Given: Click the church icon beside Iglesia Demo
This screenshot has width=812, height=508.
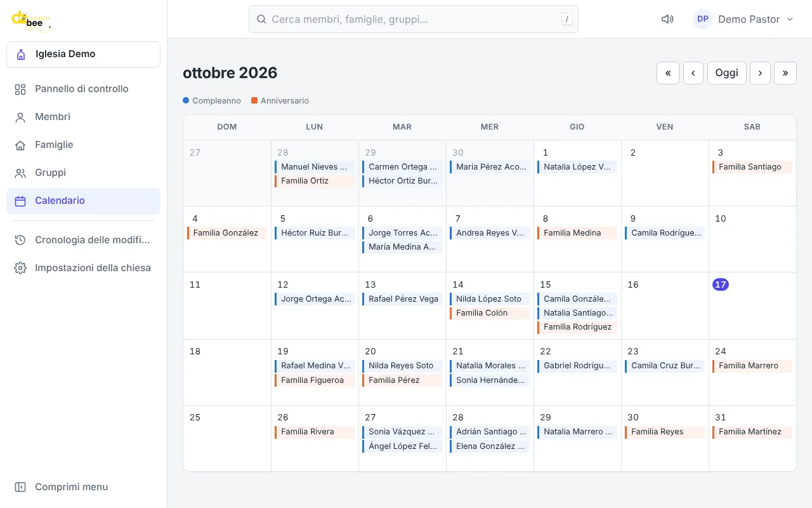Looking at the screenshot, I should coord(21,55).
